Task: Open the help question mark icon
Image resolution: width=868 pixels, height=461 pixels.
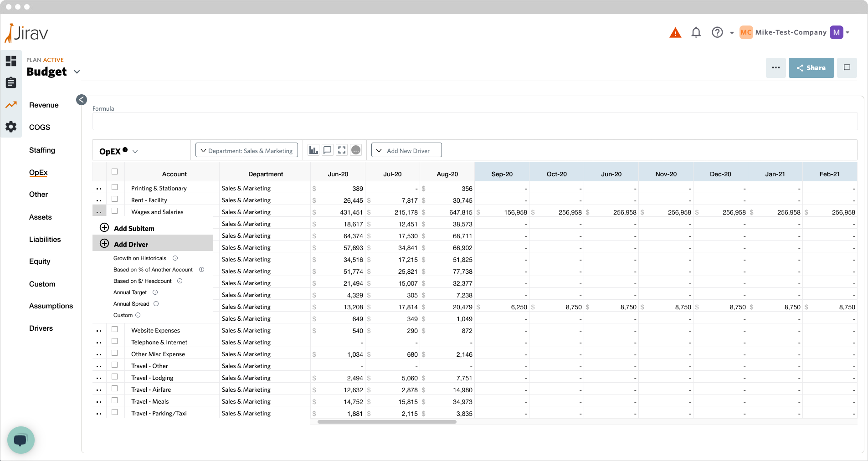Action: (717, 32)
